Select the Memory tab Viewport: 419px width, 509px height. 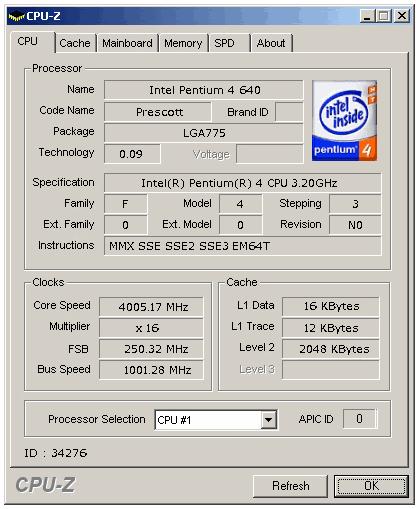[x=183, y=43]
